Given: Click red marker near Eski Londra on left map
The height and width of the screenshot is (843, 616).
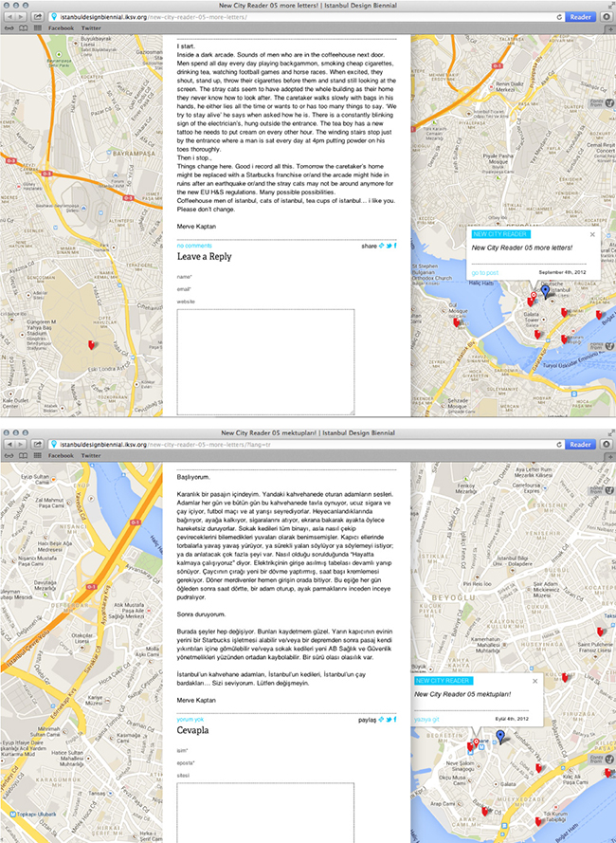Looking at the screenshot, I should (91, 344).
